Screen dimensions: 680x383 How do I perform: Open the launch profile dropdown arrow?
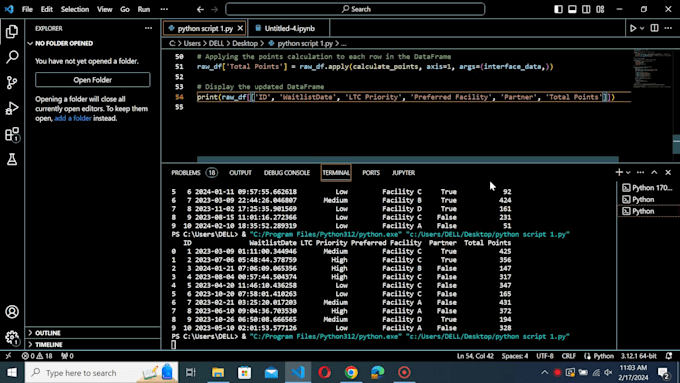[x=628, y=173]
